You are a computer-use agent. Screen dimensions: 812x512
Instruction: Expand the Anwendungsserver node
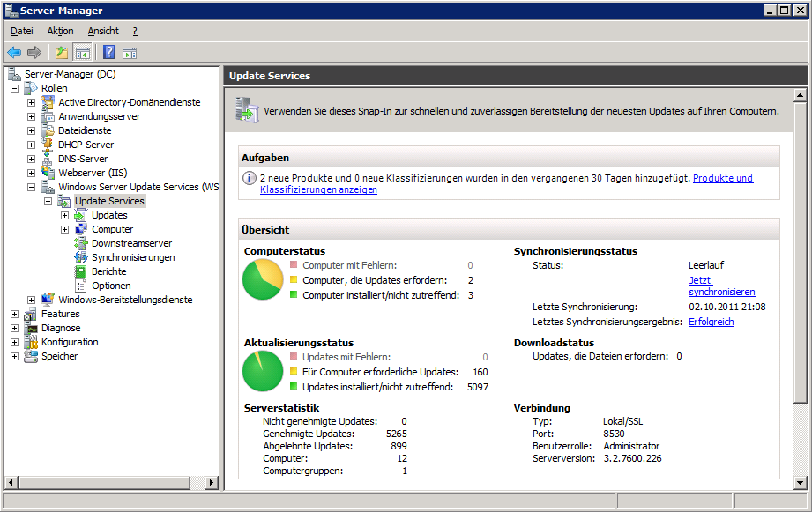(x=31, y=116)
